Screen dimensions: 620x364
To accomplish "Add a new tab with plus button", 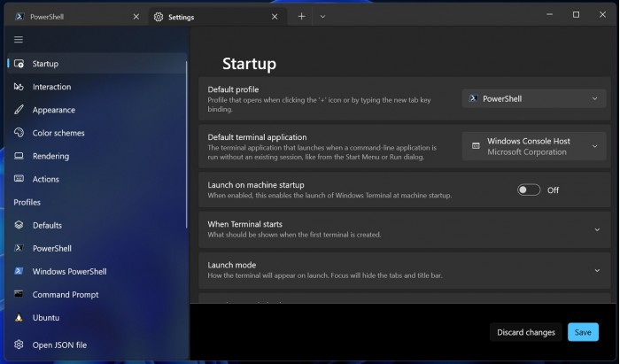I will [x=301, y=16].
